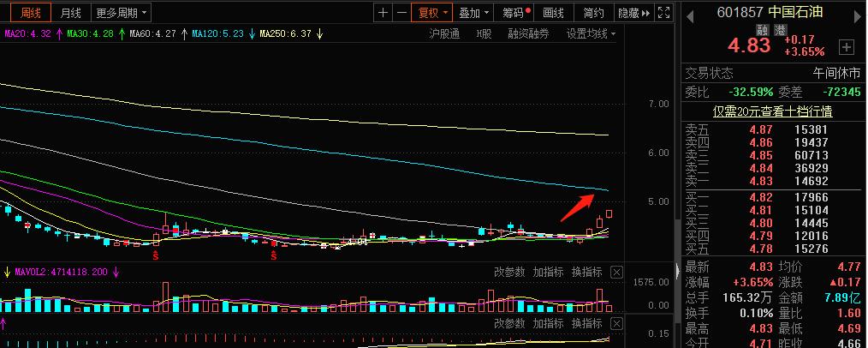Click 改参数 in MAVOL2 volume panel
This screenshot has width=868, height=348.
(509, 272)
